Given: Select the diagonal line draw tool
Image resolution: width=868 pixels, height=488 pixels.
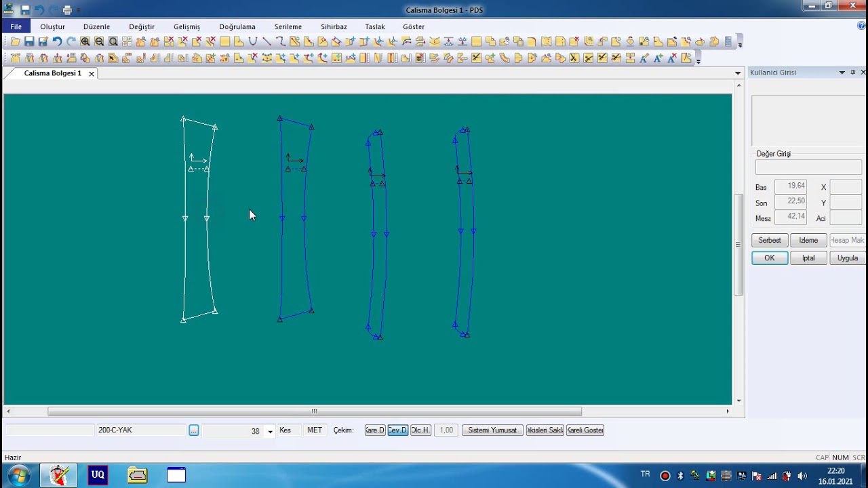Looking at the screenshot, I should coord(267,41).
